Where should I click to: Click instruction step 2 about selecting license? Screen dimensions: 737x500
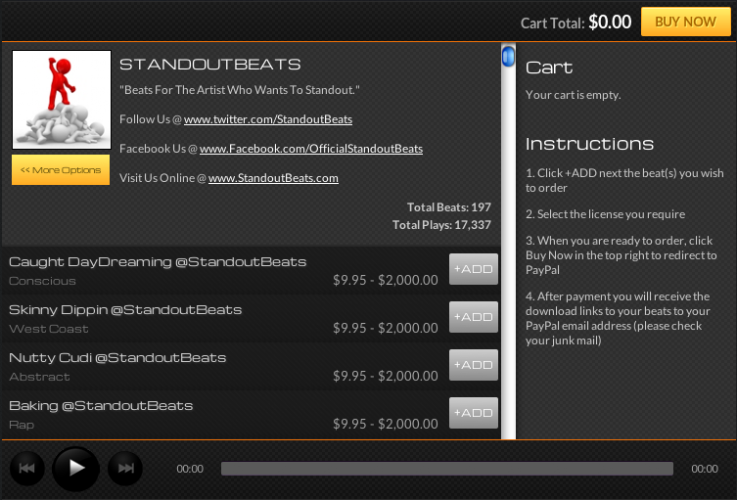coord(605,214)
